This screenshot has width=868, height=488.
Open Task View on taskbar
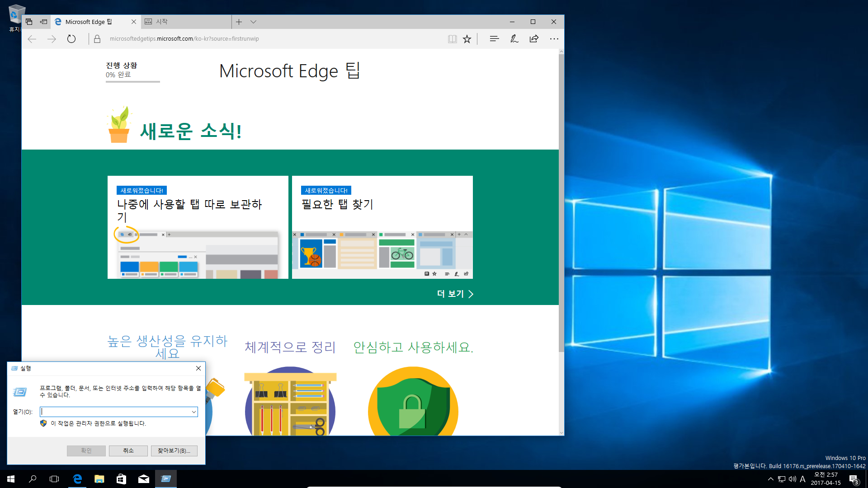point(54,479)
